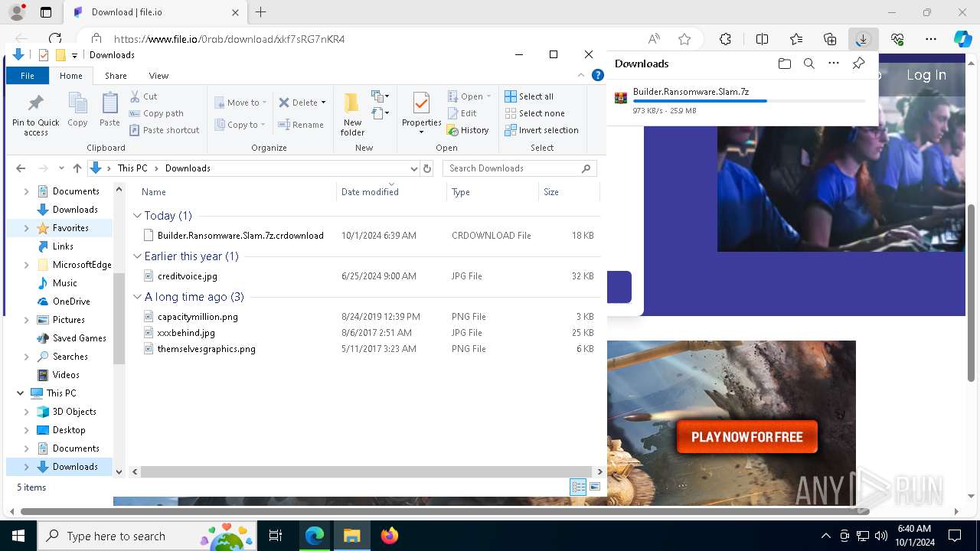The width and height of the screenshot is (980, 551).
Task: Collapse Earlier this year group
Action: (x=137, y=256)
